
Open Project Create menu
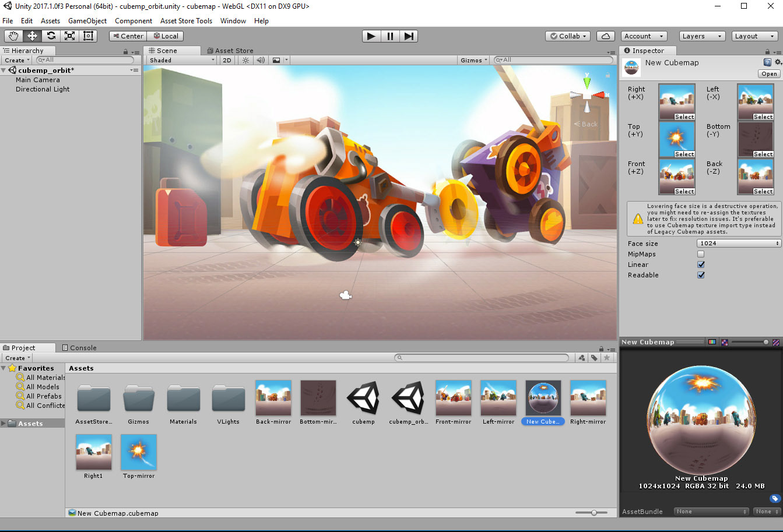pos(17,358)
